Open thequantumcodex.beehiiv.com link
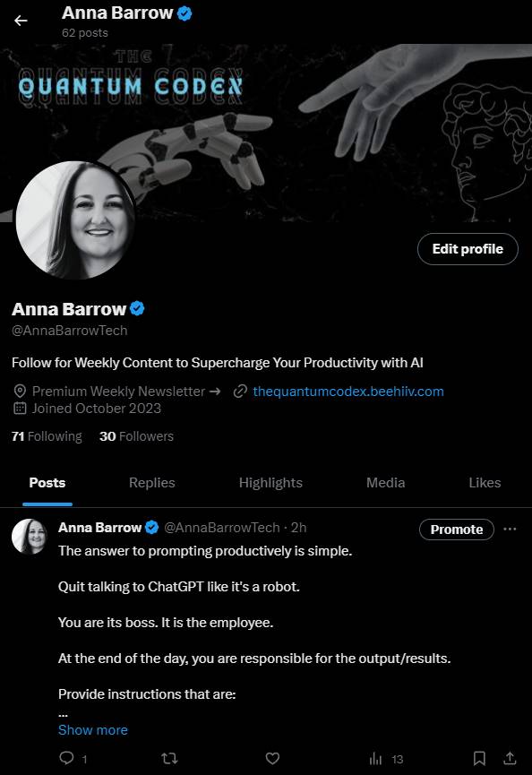 tap(348, 392)
